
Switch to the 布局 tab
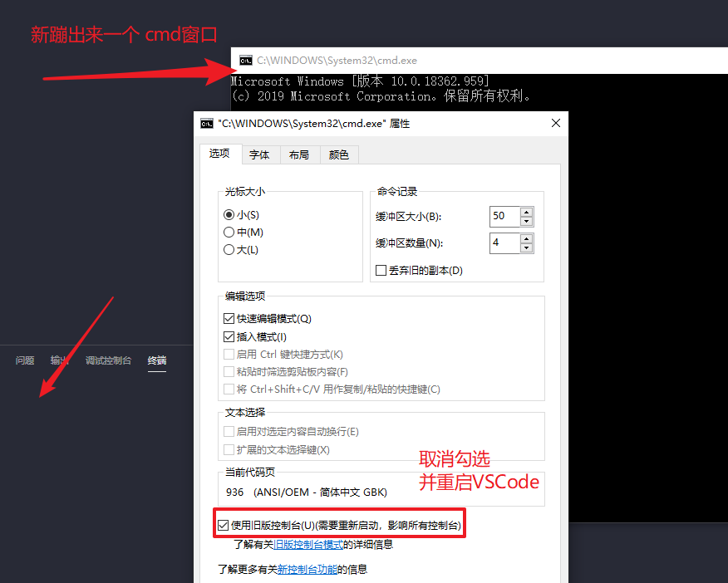(x=299, y=154)
